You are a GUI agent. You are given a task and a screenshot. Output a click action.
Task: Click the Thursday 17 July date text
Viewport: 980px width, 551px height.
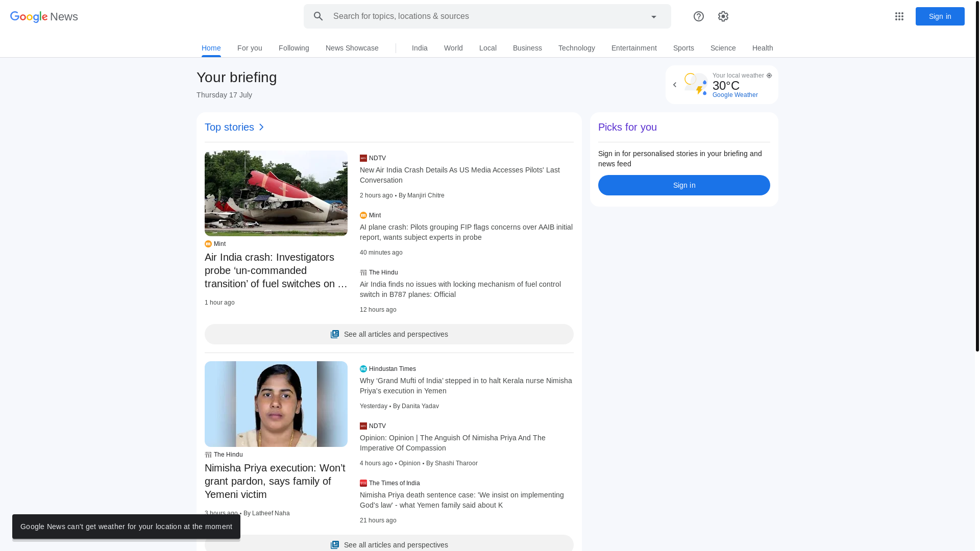224,95
